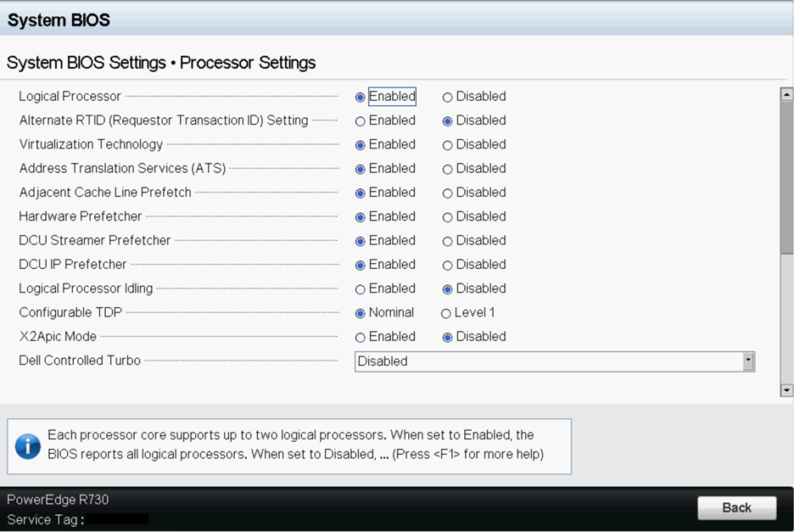The image size is (794, 532).
Task: Set Address Translation Services to Disabled
Action: (x=447, y=169)
